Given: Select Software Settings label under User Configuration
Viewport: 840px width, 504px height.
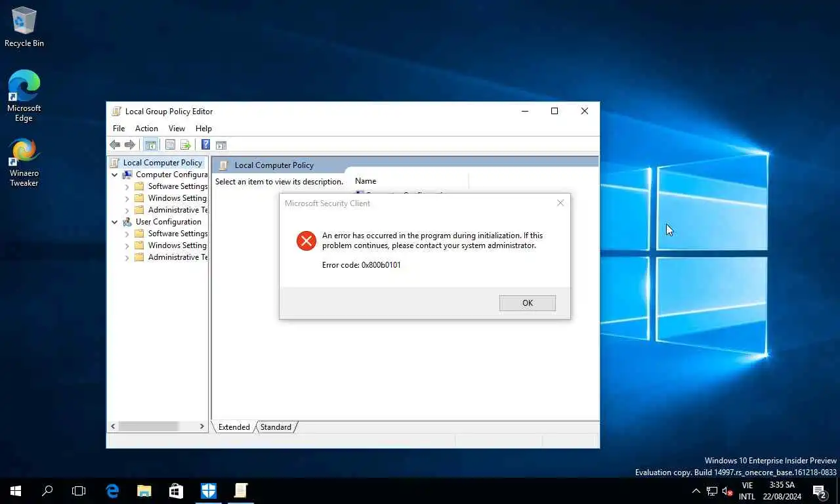Looking at the screenshot, I should coord(178,234).
